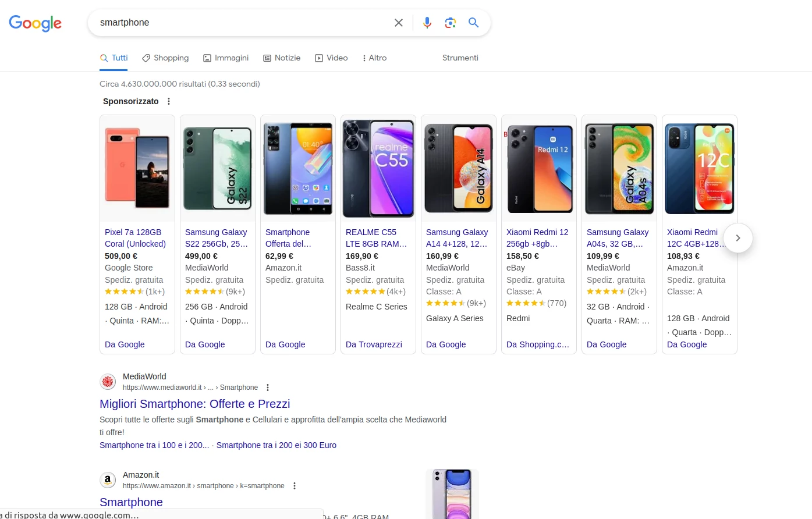Expand the Altro menu
812x519 pixels.
[374, 58]
